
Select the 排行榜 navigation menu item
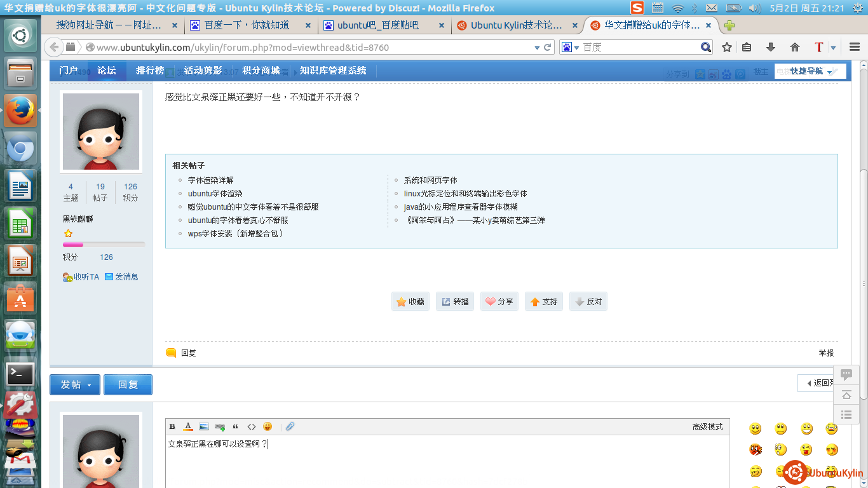150,71
